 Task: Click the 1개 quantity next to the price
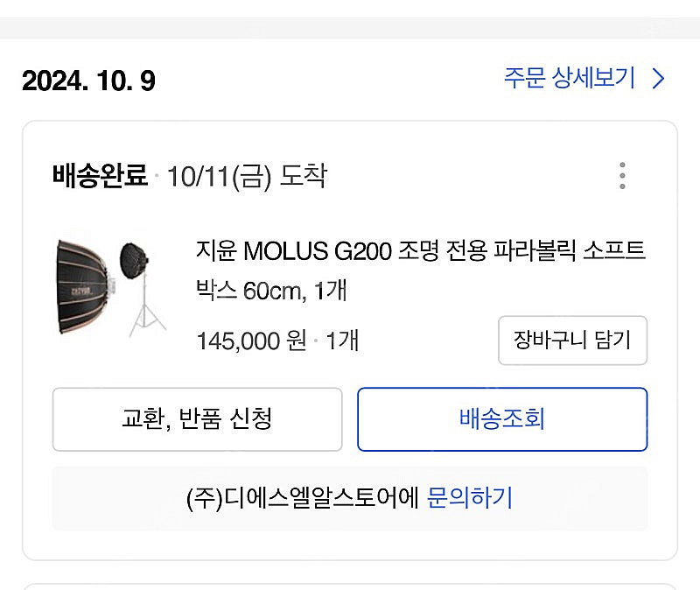coord(342,341)
